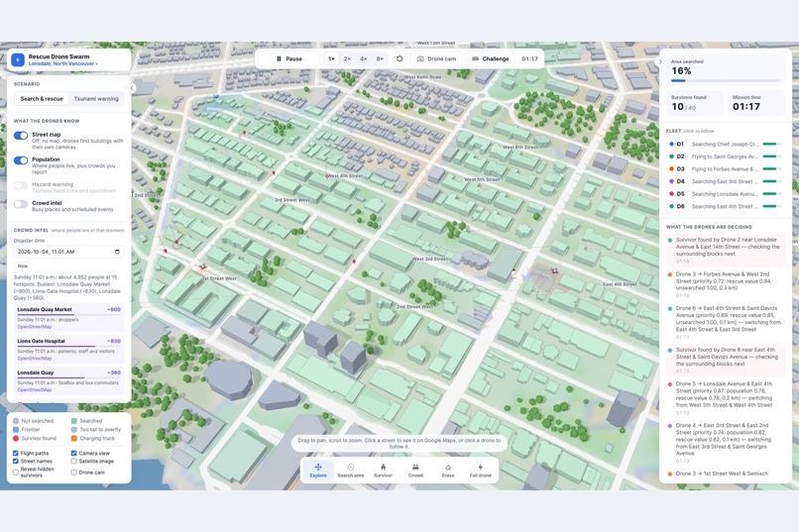Open the date picker calendar icon
The height and width of the screenshot is (532, 799).
click(117, 252)
